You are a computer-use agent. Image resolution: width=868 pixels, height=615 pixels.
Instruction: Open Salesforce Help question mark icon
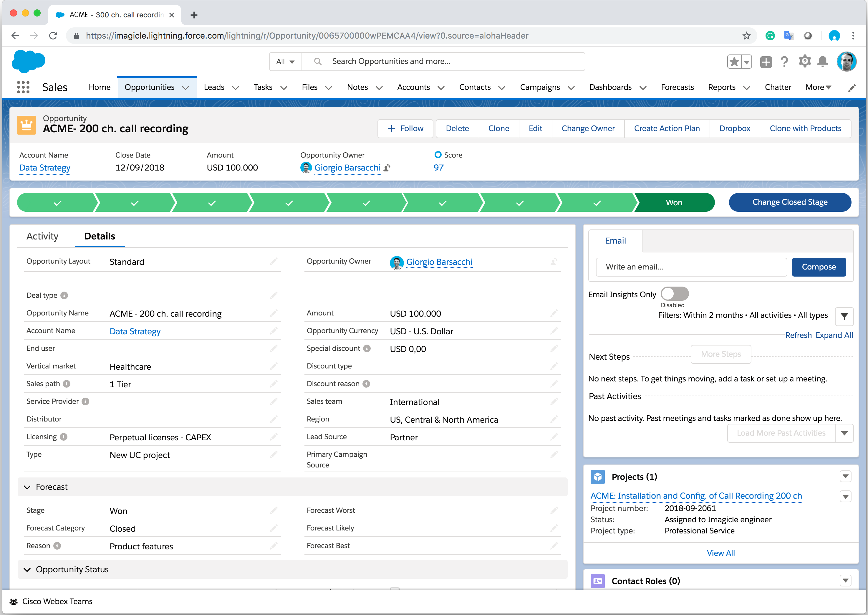(784, 61)
